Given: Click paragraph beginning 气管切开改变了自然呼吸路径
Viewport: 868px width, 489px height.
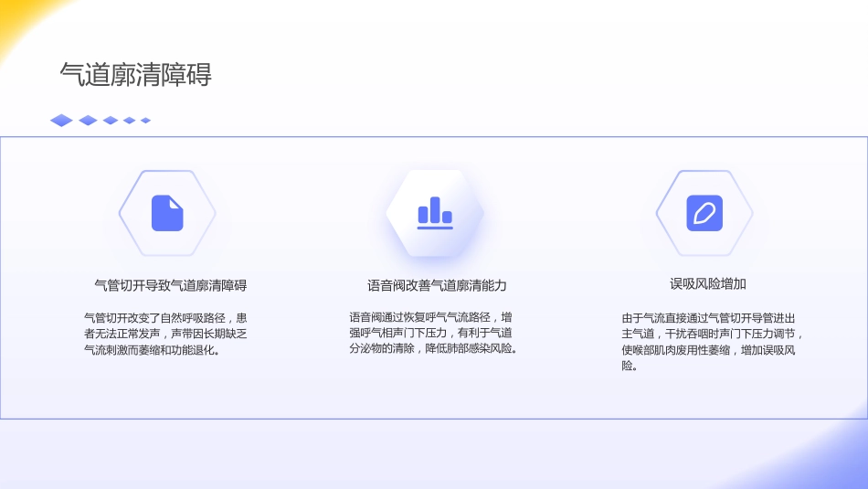Looking at the screenshot, I should tap(165, 334).
